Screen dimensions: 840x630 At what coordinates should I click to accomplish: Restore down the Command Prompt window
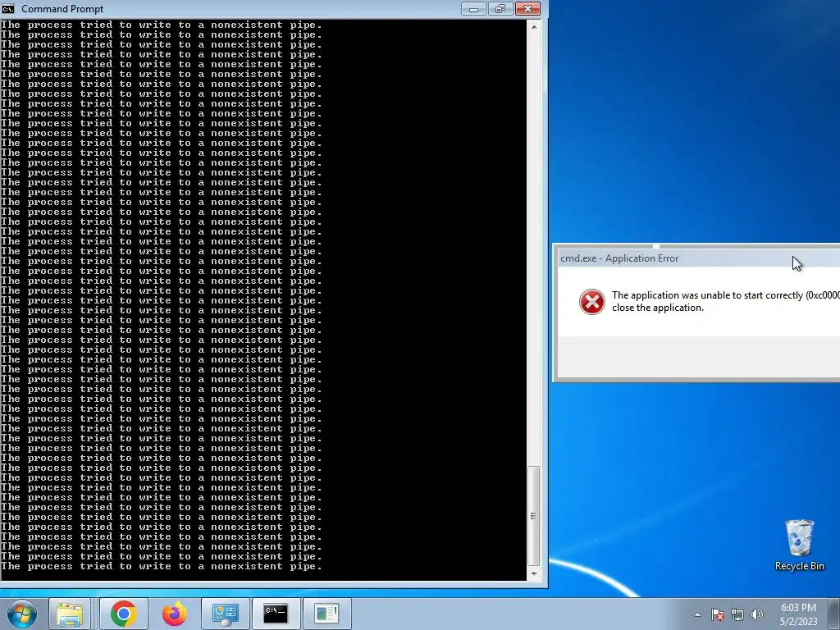[x=500, y=8]
